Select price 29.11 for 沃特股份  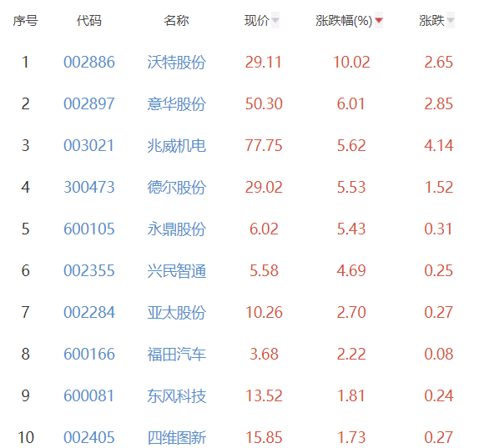264,62
